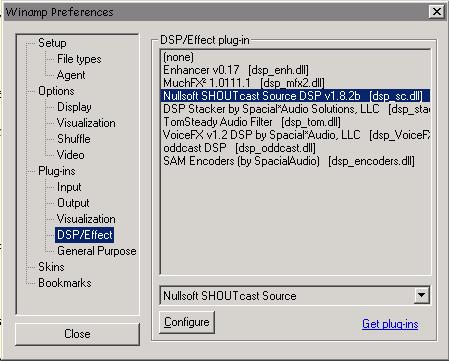
Task: Select oddcast DSP plug-in
Action: point(295,148)
